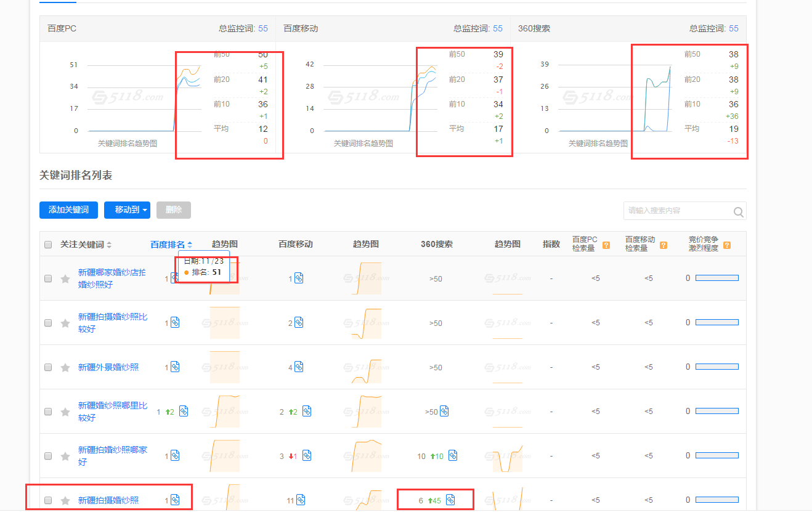Screen dimensions: 812x512
Task: Open the 移动到 dropdown
Action: 127,210
